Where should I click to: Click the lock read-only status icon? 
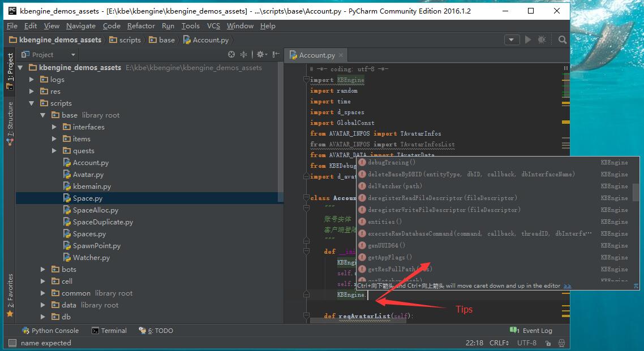(x=548, y=343)
